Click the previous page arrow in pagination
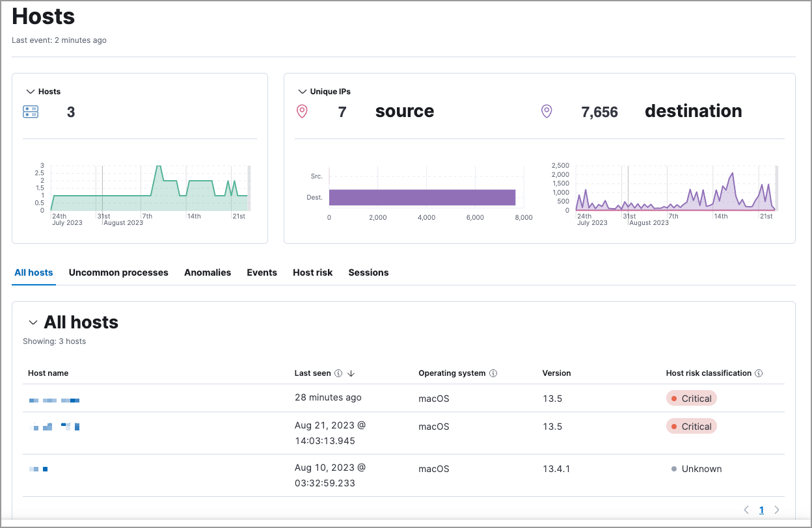812x528 pixels. (746, 510)
